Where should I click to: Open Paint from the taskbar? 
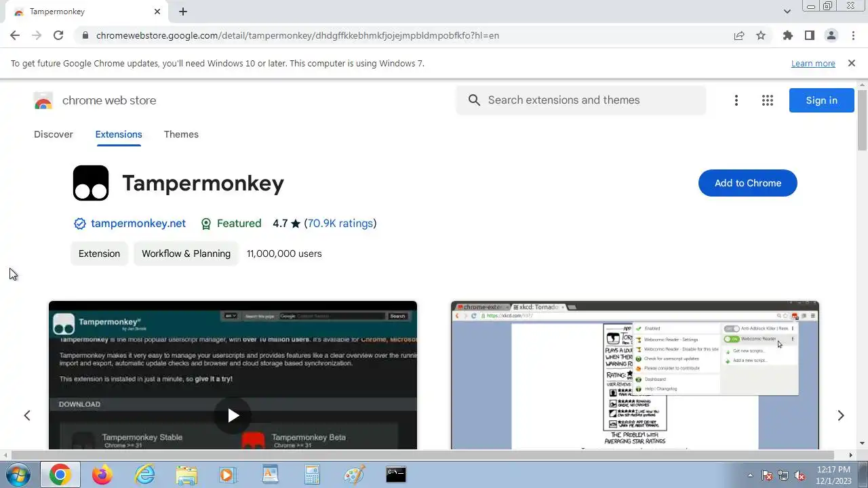point(354,474)
